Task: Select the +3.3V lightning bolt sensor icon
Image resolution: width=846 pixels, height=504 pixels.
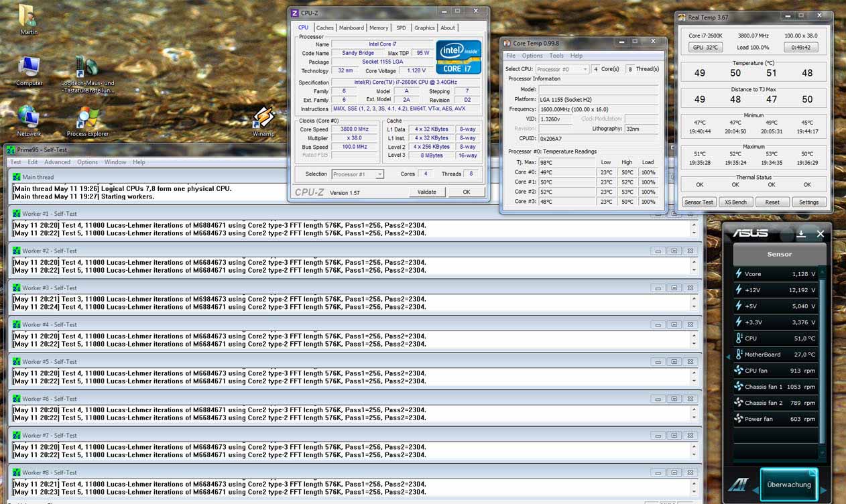Action: tap(739, 322)
